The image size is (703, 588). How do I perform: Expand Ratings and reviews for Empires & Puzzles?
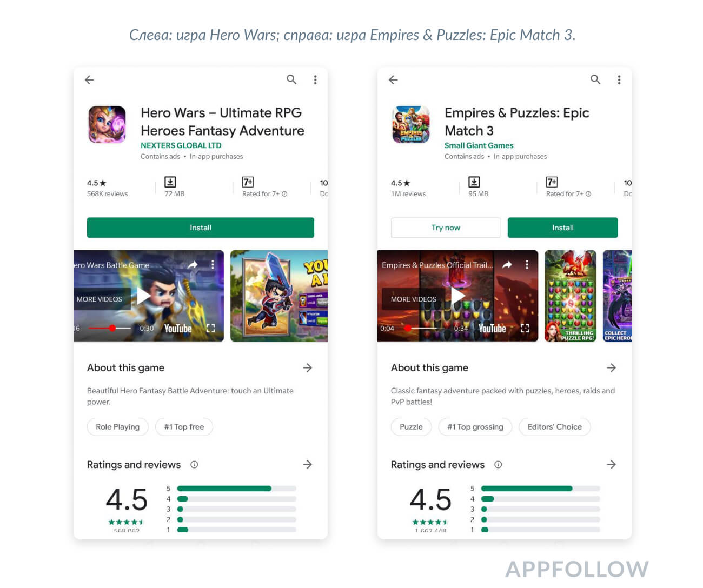point(611,464)
